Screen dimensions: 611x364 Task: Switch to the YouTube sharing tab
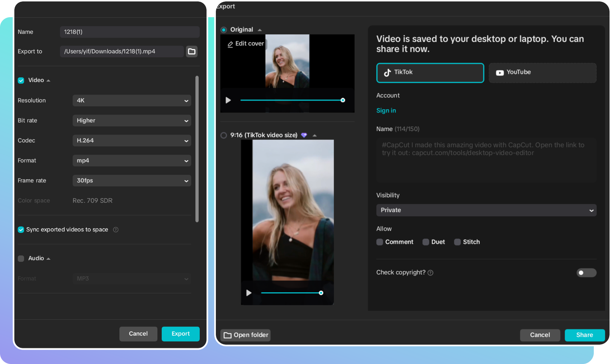(542, 73)
